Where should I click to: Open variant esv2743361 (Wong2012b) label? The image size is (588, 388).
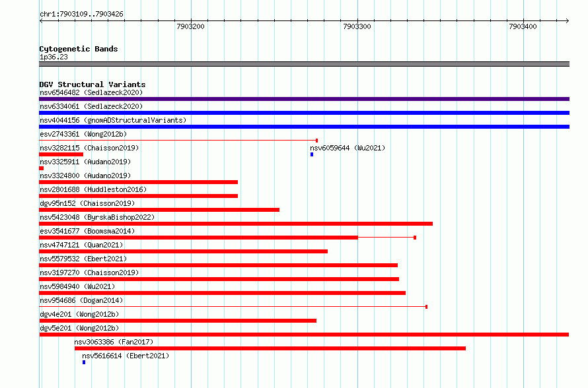click(x=83, y=134)
